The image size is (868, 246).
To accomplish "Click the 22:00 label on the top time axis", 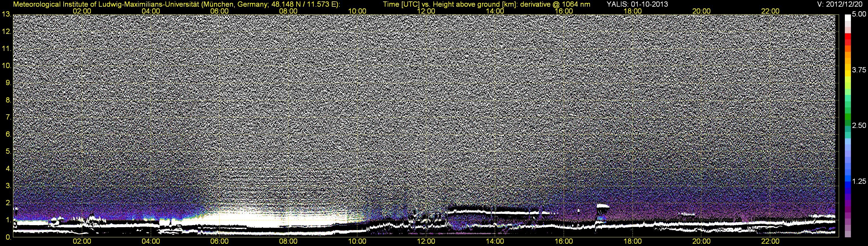I will (770, 11).
